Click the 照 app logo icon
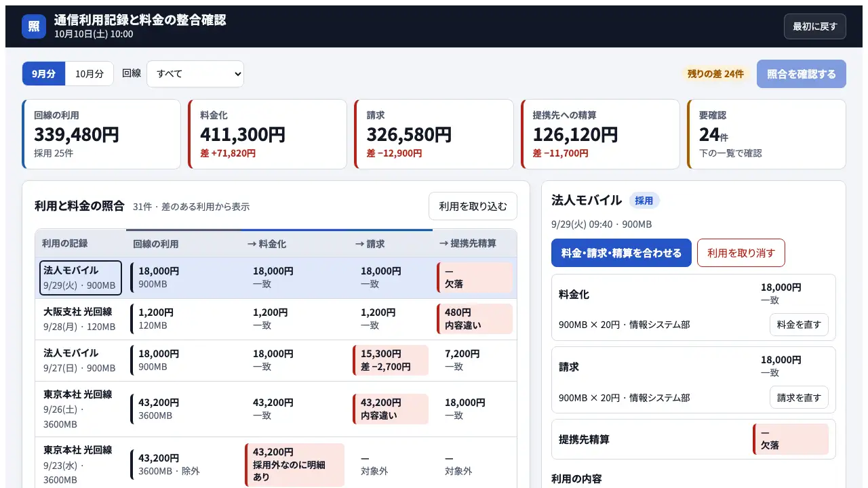Screen dimensions: 868x488 coord(34,26)
